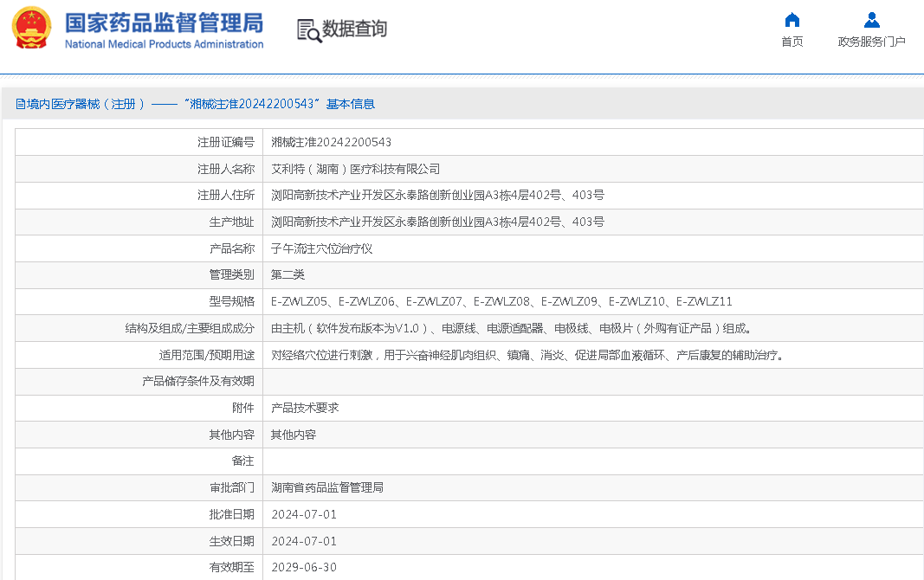Click the 2024-07-01 value in 批准日期 row
The height and width of the screenshot is (580, 924).
304,514
